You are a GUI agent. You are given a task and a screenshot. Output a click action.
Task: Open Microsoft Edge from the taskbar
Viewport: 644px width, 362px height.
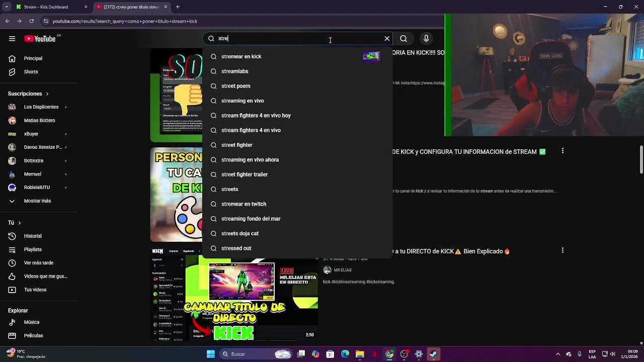tap(345, 354)
